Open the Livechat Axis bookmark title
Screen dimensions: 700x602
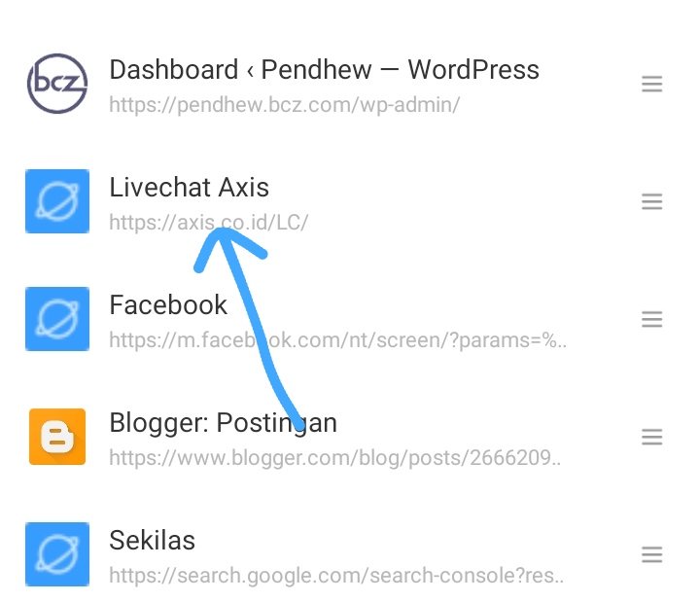(x=189, y=187)
